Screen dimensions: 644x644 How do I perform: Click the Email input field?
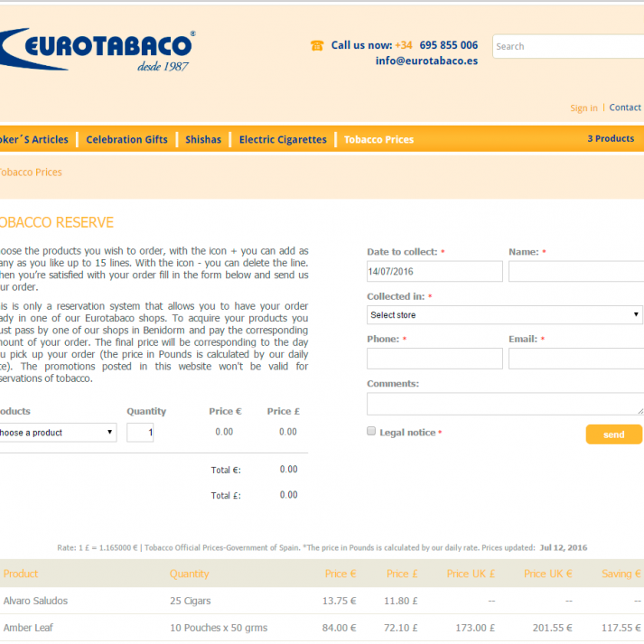[576, 359]
